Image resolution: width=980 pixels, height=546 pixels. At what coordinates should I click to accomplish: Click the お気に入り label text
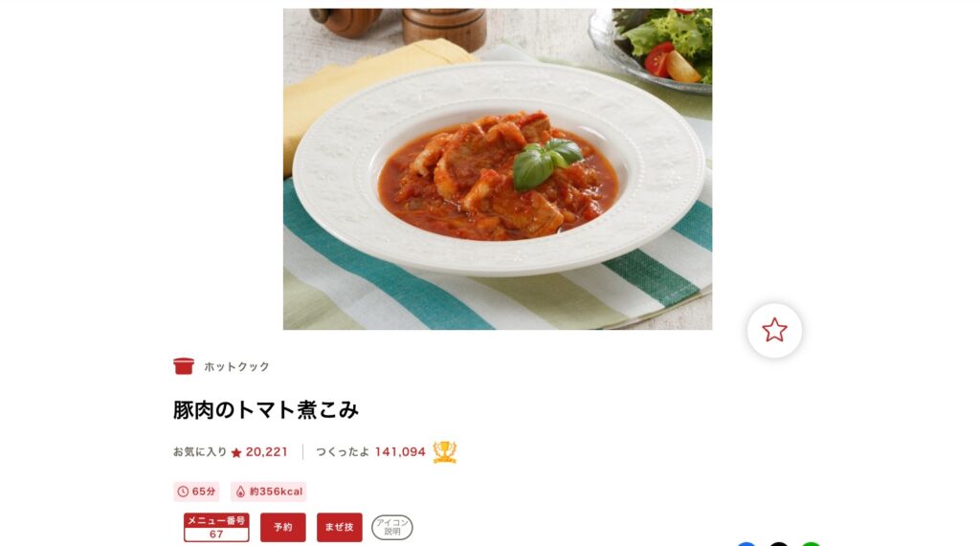(x=200, y=451)
